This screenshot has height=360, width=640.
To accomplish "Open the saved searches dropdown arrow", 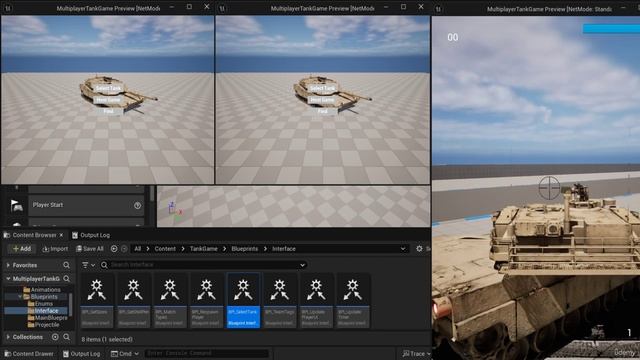I will pos(302,265).
